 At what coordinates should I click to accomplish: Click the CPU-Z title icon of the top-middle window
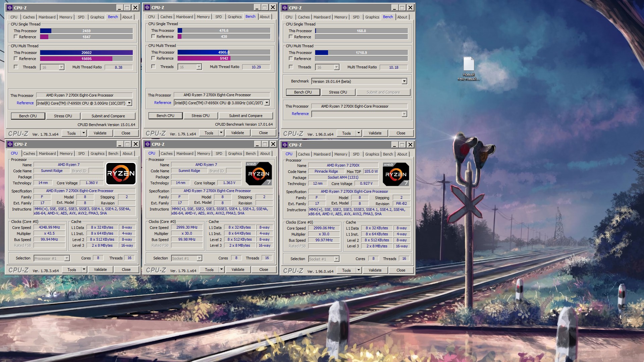pyautogui.click(x=147, y=7)
